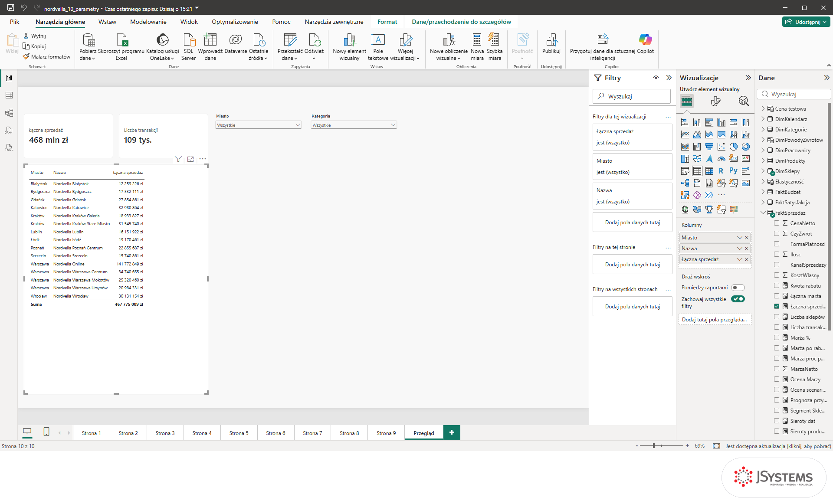Uncheck the Łączna sprzedaż field checkbox
833x504 pixels.
point(777,306)
